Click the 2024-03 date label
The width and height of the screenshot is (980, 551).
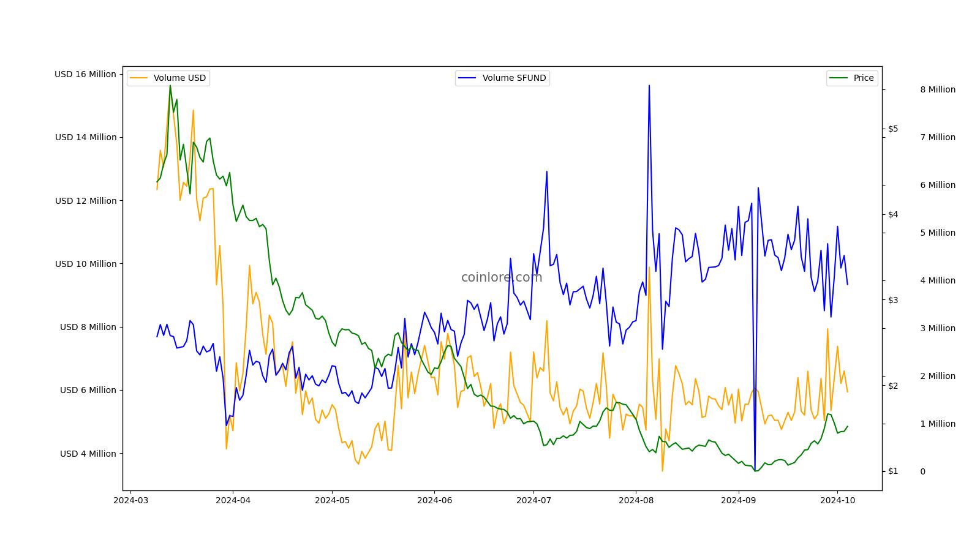130,500
